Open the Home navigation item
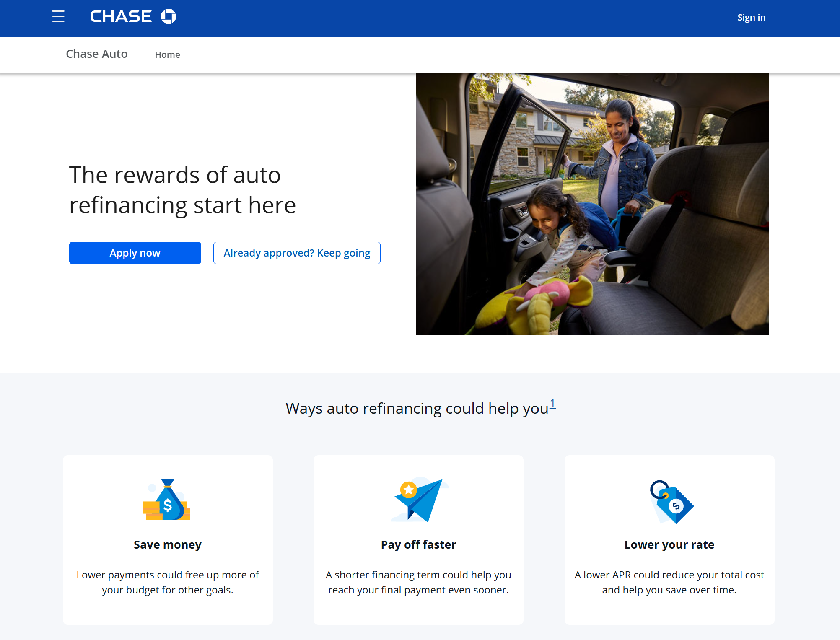 coord(167,54)
